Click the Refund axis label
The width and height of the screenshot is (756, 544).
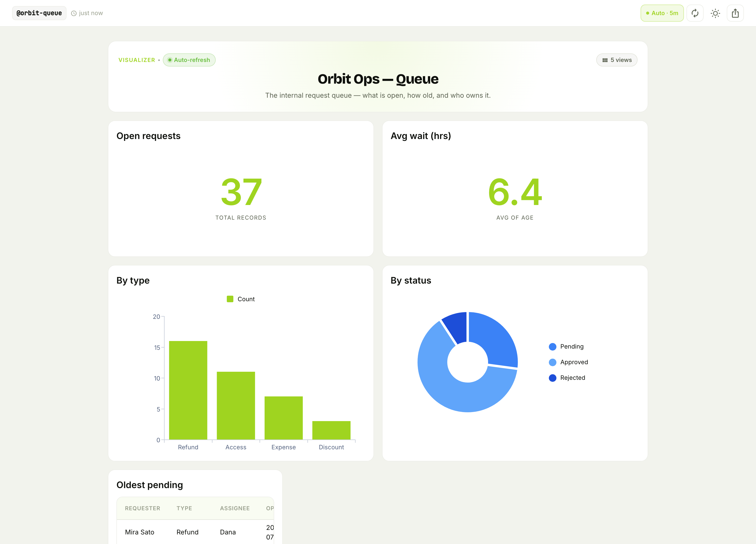188,447
